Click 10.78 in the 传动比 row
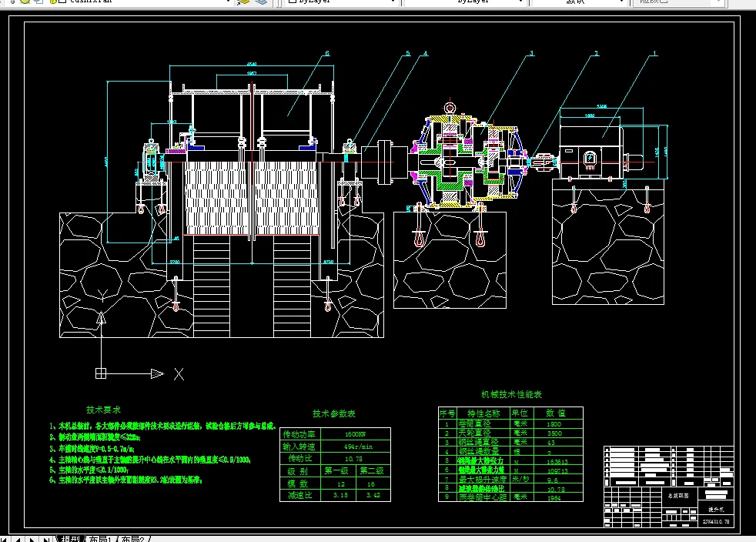 353,459
